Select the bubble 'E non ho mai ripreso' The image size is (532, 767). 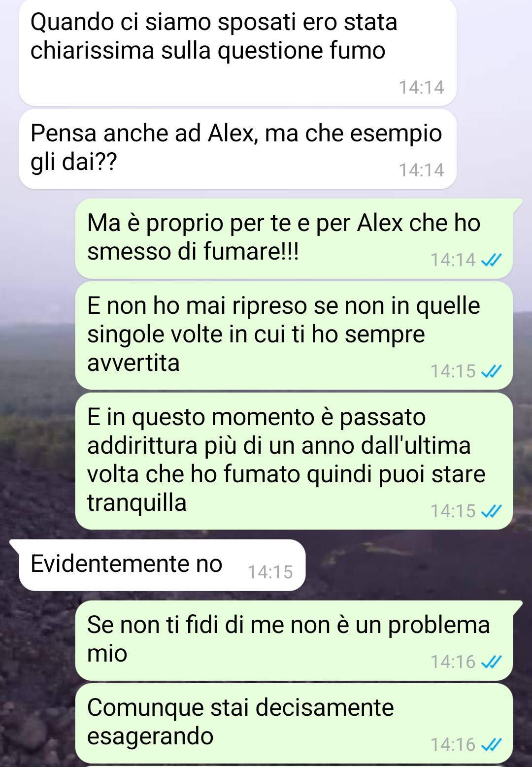click(x=294, y=335)
